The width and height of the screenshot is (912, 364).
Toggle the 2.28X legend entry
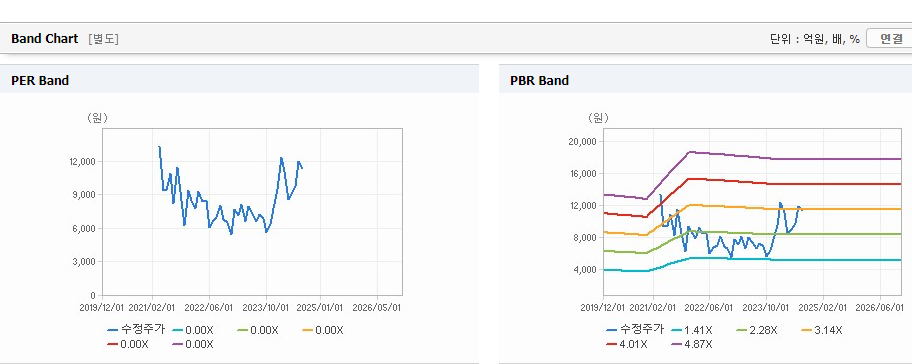click(x=757, y=330)
